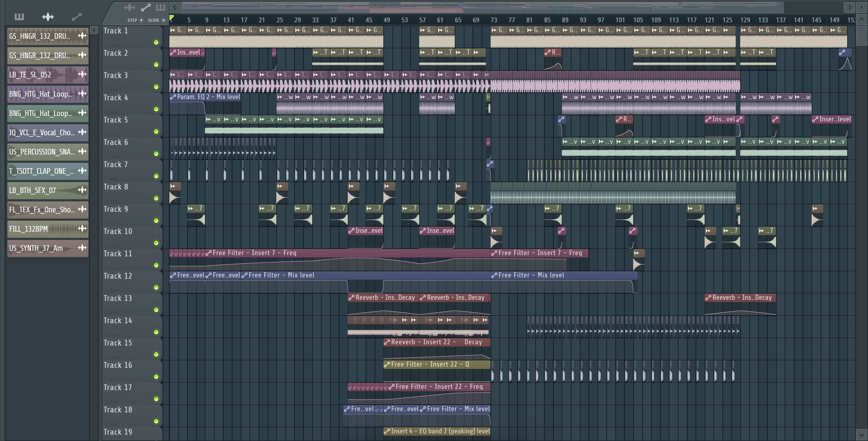Select Track 16 header
The width and height of the screenshot is (868, 441).
click(132, 371)
